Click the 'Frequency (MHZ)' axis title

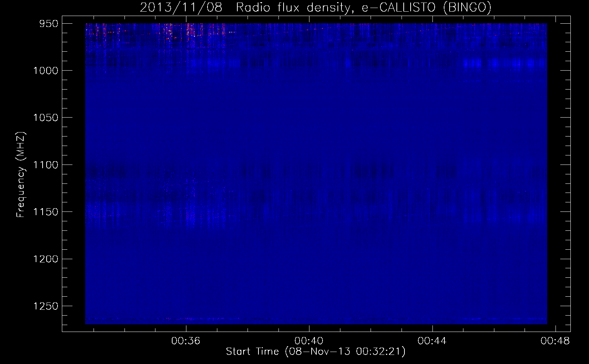[x=21, y=174]
